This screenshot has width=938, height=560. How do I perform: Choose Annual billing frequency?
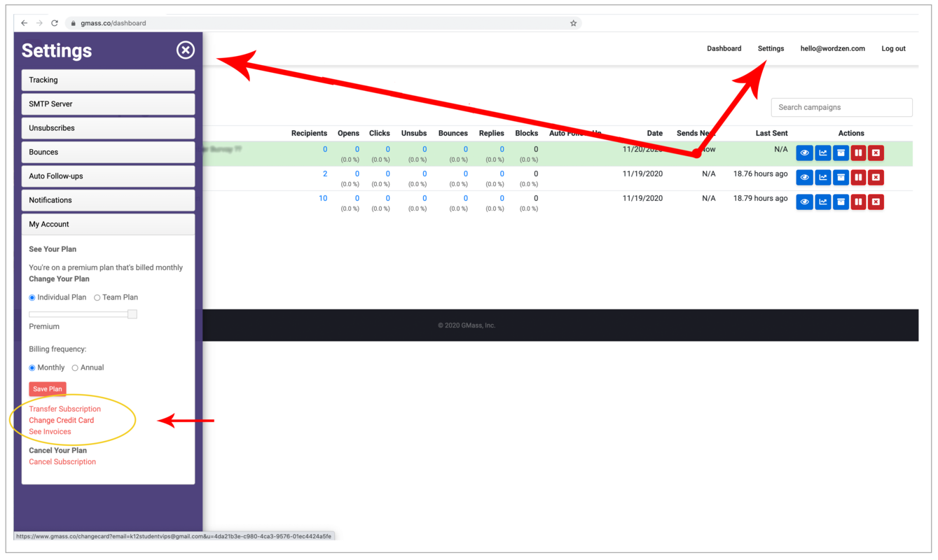(x=75, y=368)
